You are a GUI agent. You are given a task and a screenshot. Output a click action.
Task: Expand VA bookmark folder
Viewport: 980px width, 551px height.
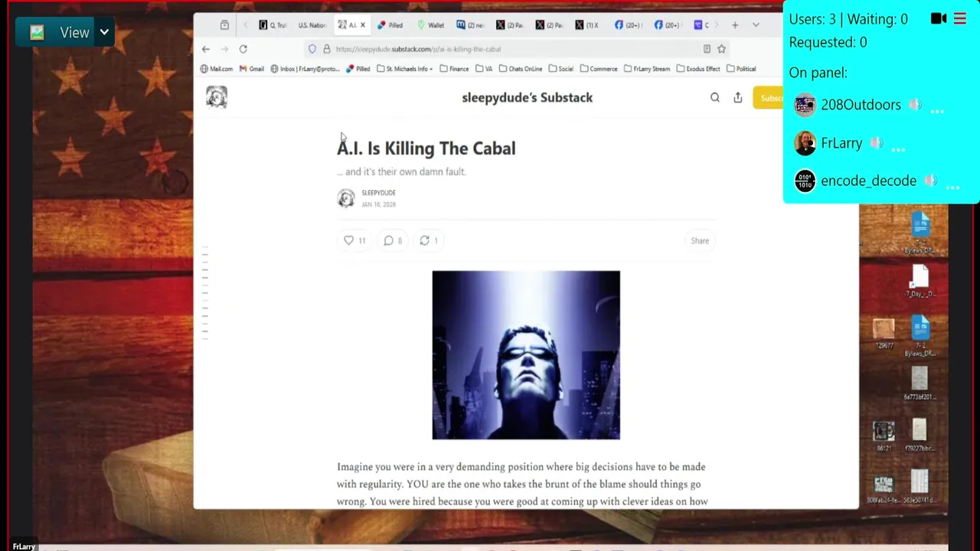(x=484, y=69)
